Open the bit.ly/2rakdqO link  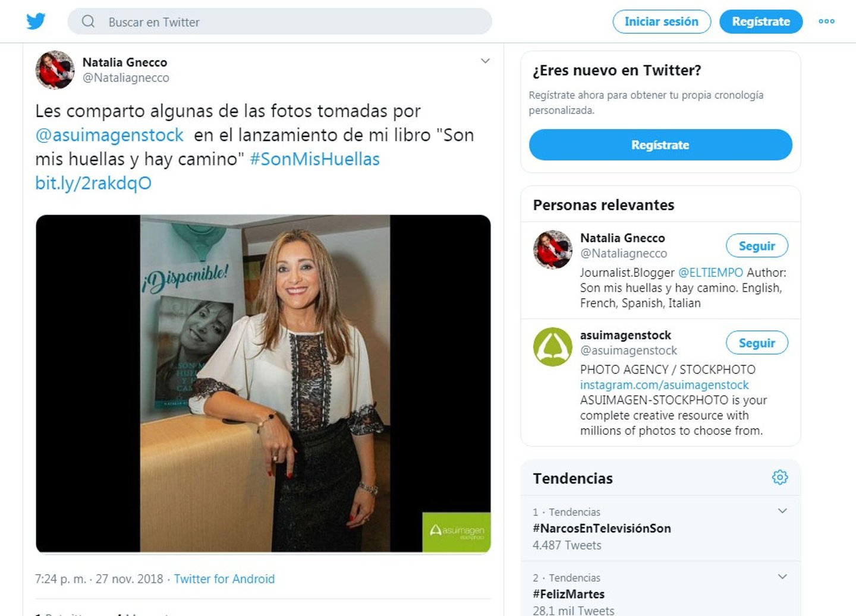click(x=93, y=183)
